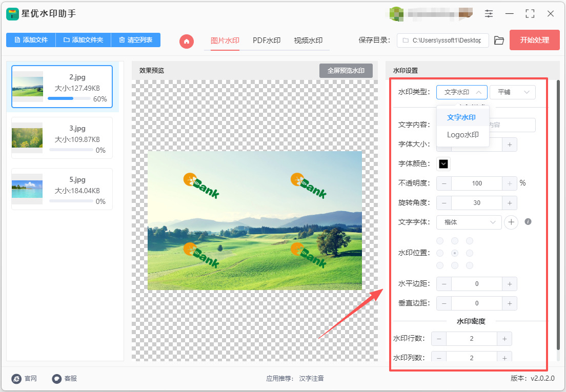Viewport: 566px width, 392px height.
Task: Select top-center watermark position radio
Action: (x=454, y=240)
